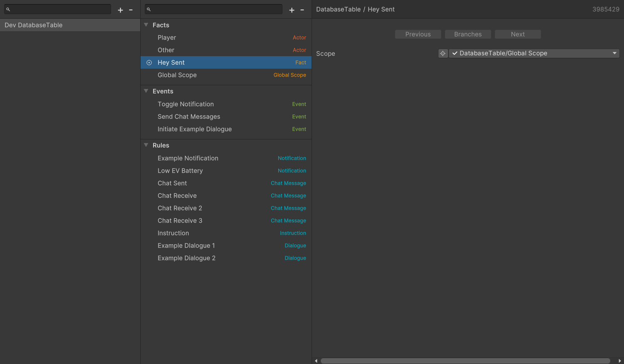Select the Player actor fact
This screenshot has height=364, width=624.
tap(226, 37)
